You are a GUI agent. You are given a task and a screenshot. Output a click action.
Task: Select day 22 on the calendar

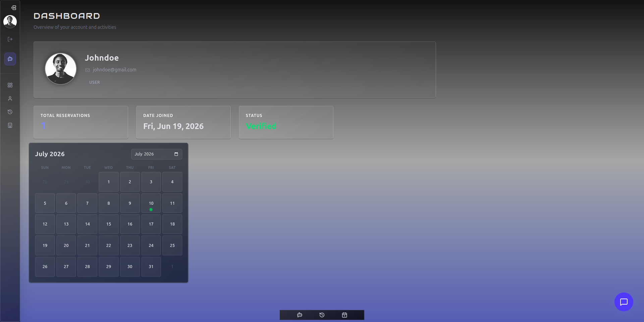coord(109,246)
